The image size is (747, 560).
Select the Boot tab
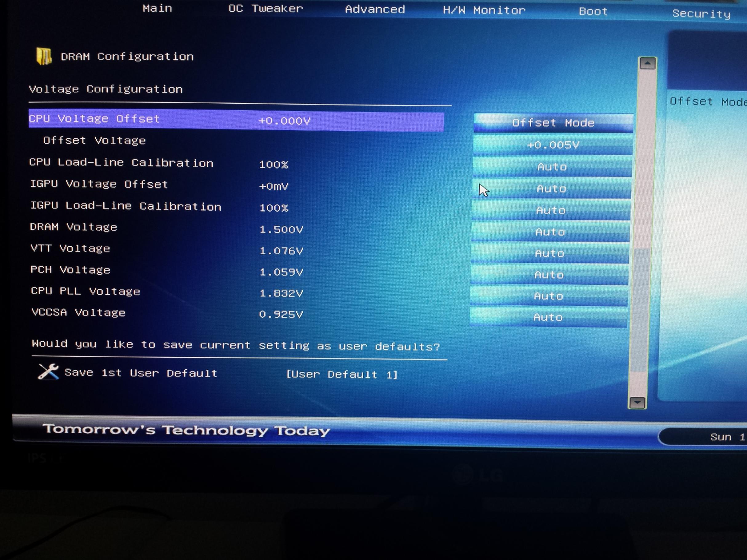pyautogui.click(x=593, y=12)
